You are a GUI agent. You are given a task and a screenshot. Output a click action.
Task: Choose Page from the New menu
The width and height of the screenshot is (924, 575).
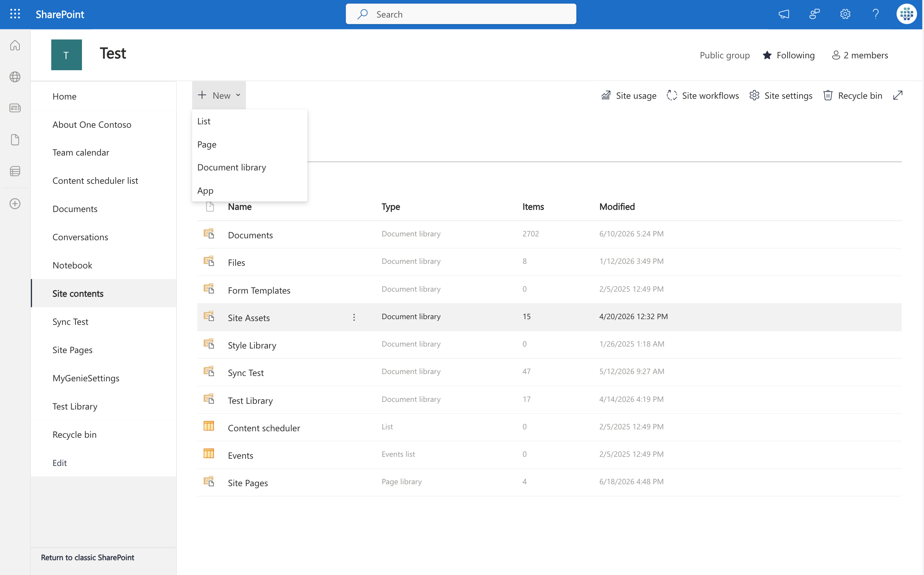pyautogui.click(x=250, y=145)
